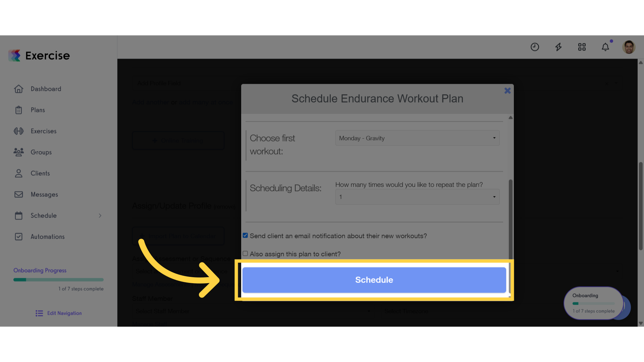Click the Automations checkmark icon

[x=19, y=237]
